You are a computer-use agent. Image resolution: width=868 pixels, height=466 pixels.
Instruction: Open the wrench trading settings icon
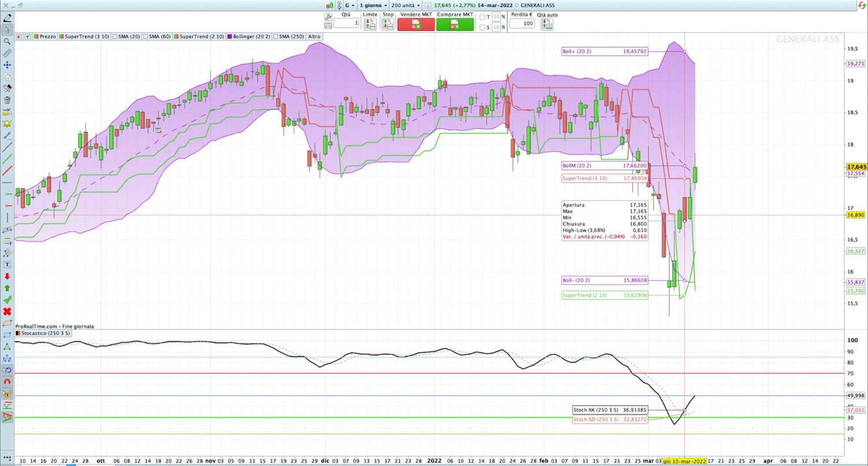click(328, 16)
